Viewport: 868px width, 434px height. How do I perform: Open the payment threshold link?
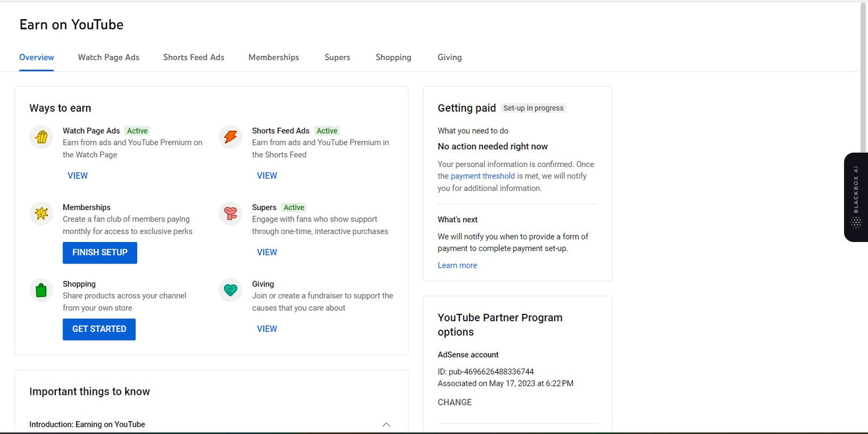[x=482, y=176]
